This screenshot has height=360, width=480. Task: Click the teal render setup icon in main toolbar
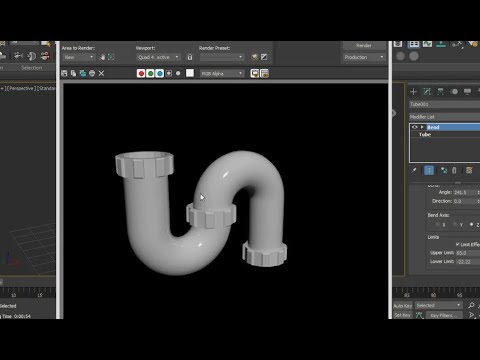pyautogui.click(x=441, y=44)
